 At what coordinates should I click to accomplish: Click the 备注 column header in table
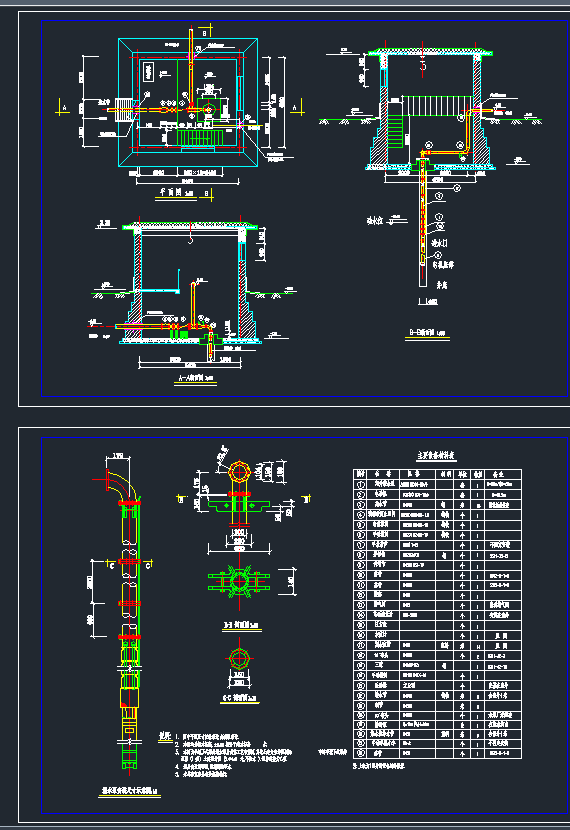click(x=498, y=474)
